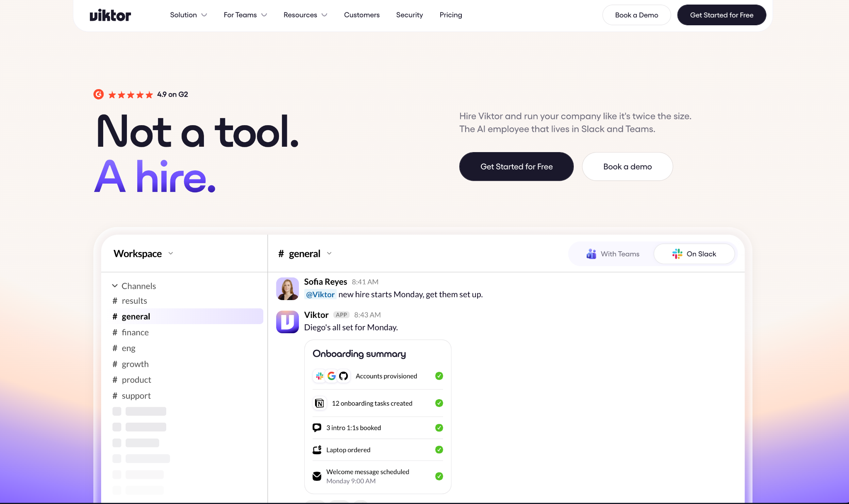
Task: Click the Onboarding summary heading
Action: (x=359, y=354)
